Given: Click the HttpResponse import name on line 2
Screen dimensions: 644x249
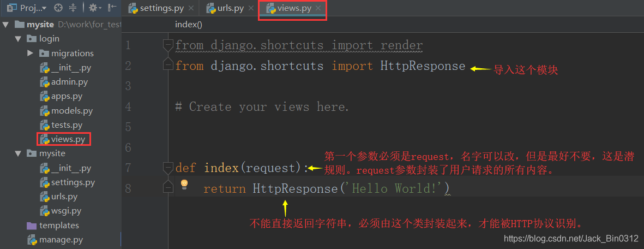Looking at the screenshot, I should 423,66.
